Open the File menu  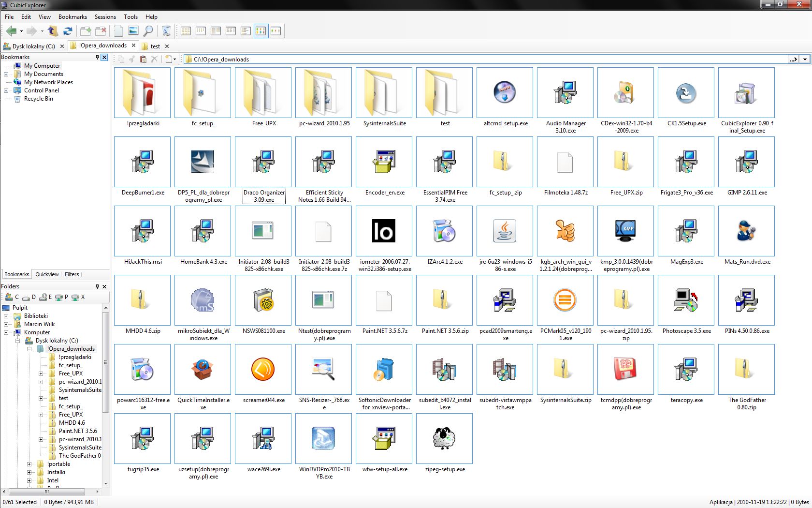(x=9, y=16)
